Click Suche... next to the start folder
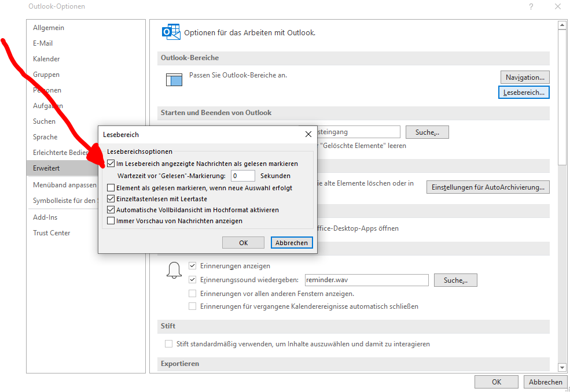The image size is (570, 392). pyautogui.click(x=427, y=132)
